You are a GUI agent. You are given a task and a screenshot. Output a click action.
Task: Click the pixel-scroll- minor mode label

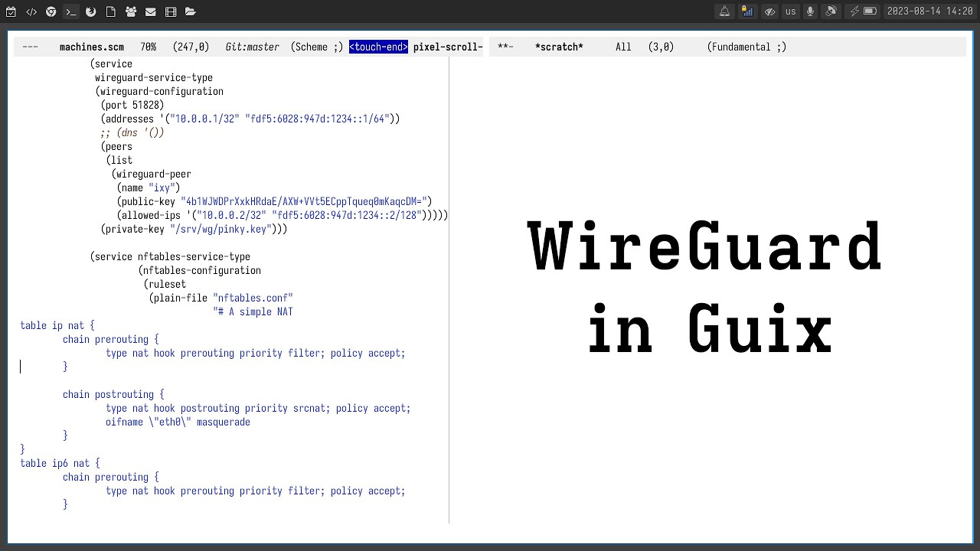(448, 47)
